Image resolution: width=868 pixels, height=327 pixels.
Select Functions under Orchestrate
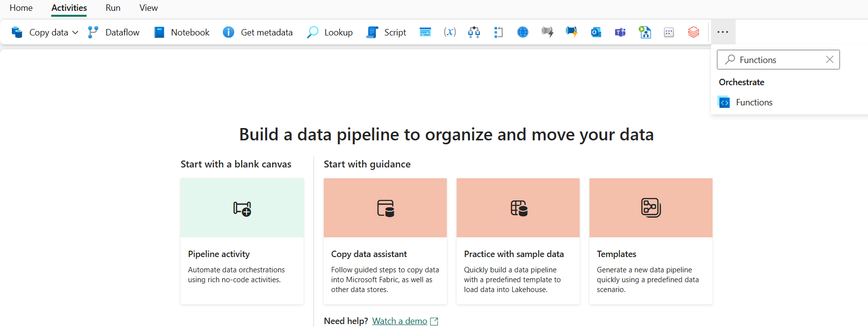pos(754,102)
